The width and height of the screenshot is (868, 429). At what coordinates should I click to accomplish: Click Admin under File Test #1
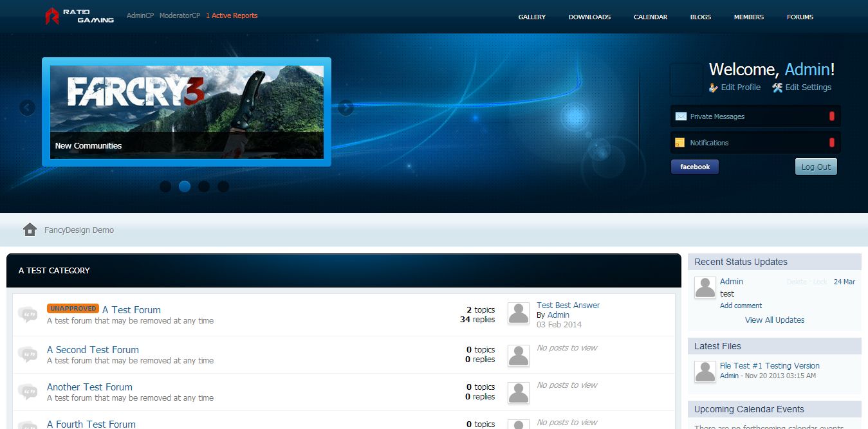729,376
